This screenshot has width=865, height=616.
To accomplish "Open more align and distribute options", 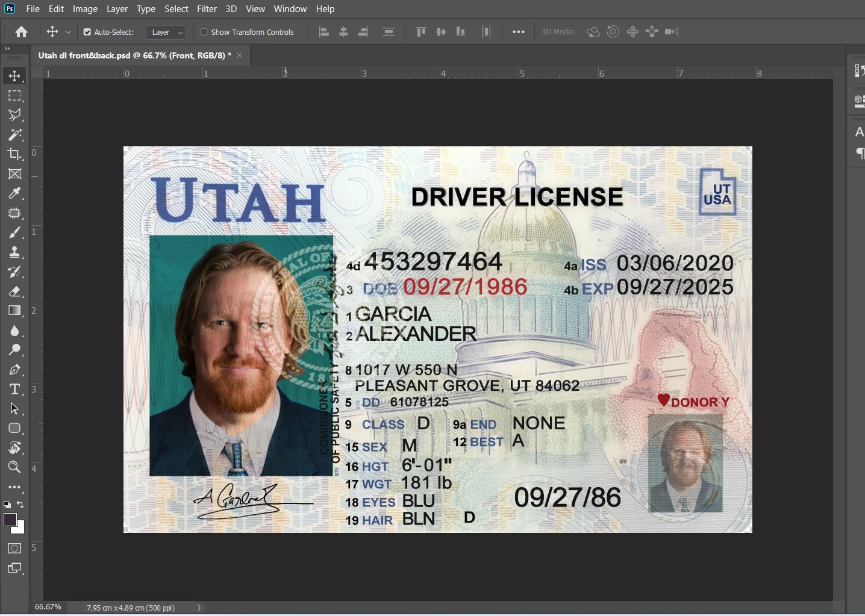I will coord(519,32).
